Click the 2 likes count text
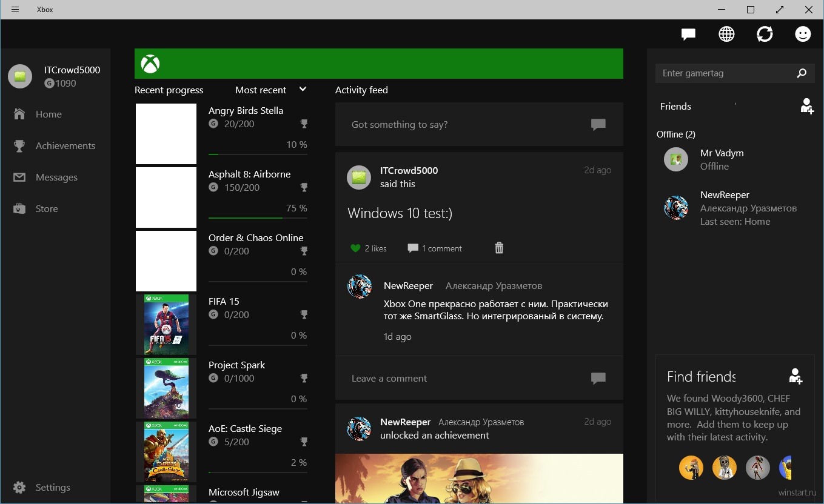 (x=375, y=248)
